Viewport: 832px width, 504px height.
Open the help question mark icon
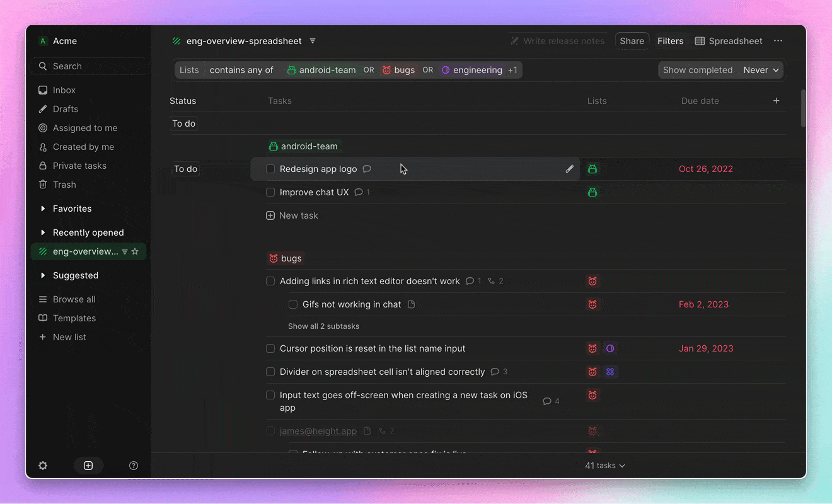(x=134, y=466)
